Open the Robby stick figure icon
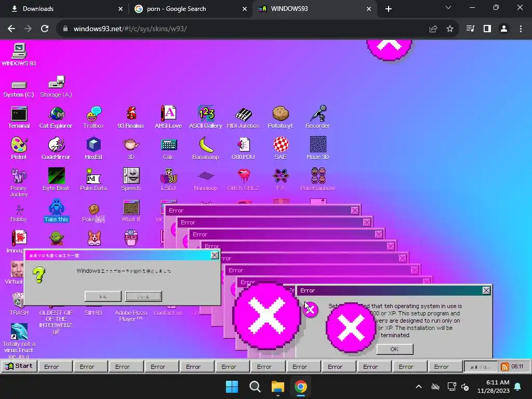The width and height of the screenshot is (532, 399). coord(19,214)
